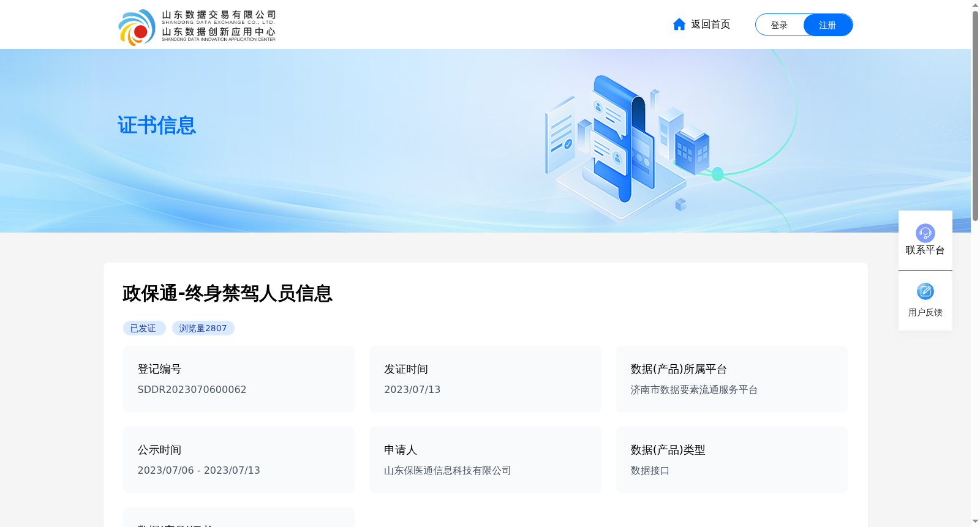Click the 发证时间 label
Image resolution: width=980 pixels, height=527 pixels.
[406, 369]
